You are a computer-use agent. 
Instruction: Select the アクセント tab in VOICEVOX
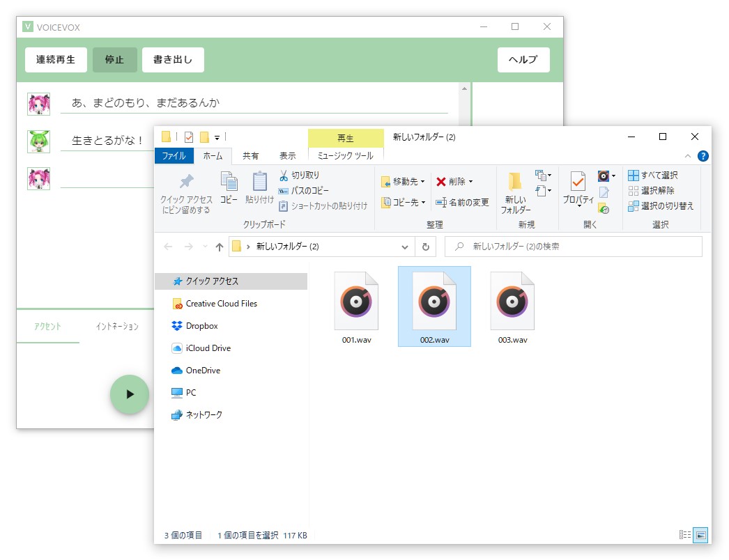[x=48, y=325]
